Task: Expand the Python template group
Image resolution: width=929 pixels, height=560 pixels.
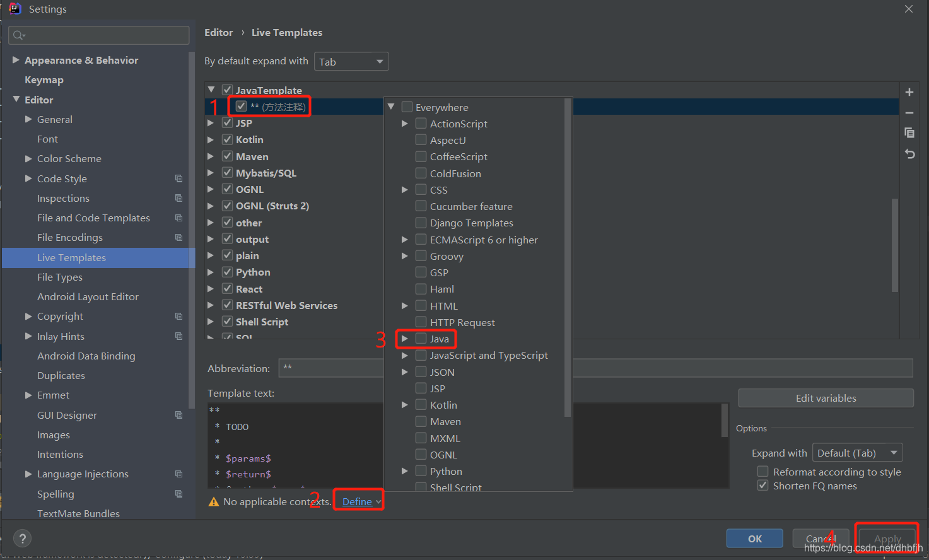Action: tap(211, 272)
